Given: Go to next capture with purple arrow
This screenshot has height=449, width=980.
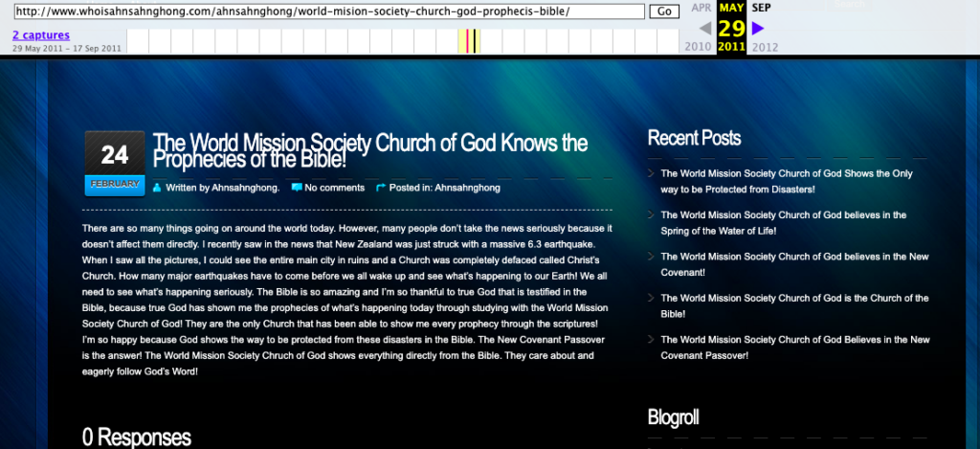Looking at the screenshot, I should (758, 28).
